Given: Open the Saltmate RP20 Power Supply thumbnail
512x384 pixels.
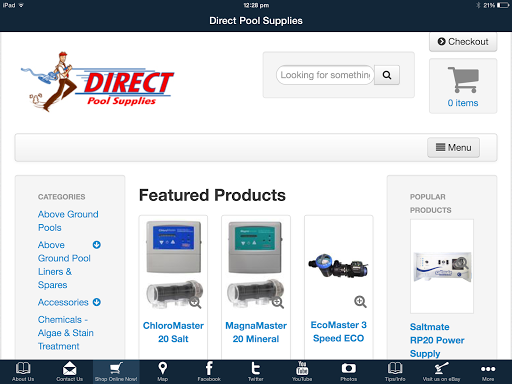Looking at the screenshot, I should point(442,266).
